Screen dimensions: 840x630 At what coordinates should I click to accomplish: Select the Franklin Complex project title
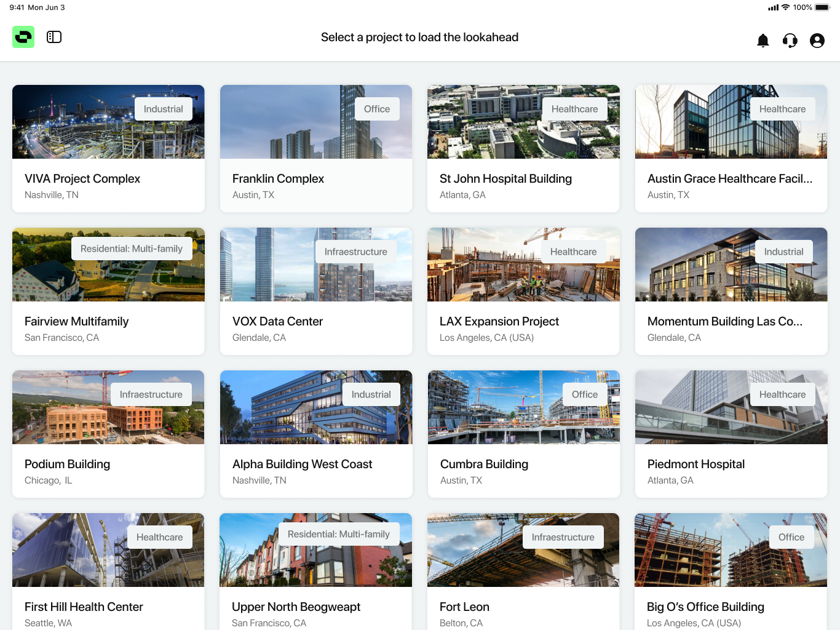coord(278,178)
